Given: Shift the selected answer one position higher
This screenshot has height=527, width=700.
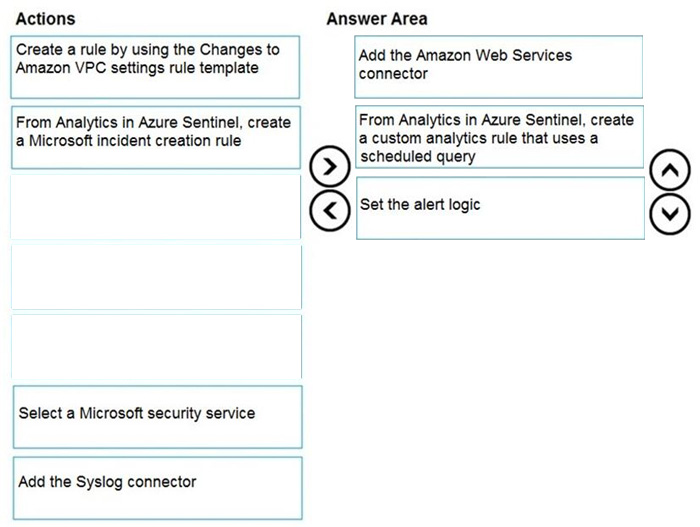Looking at the screenshot, I should (670, 170).
